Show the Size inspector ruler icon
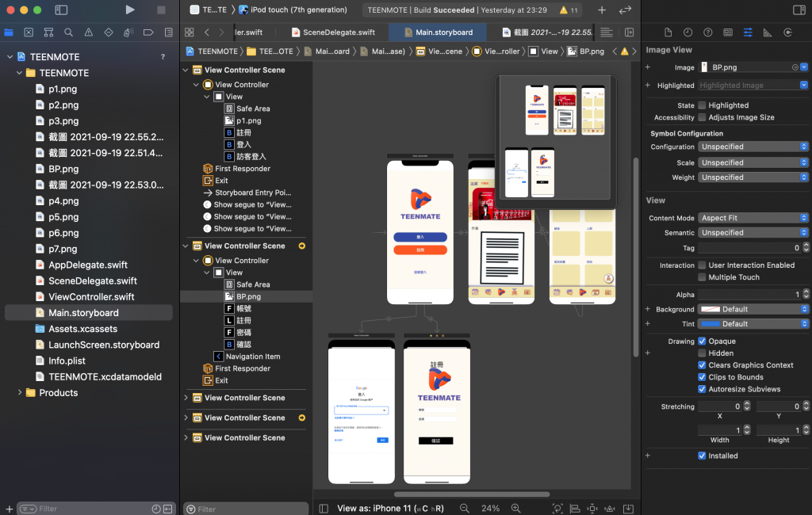Image resolution: width=812 pixels, height=515 pixels. [768, 32]
